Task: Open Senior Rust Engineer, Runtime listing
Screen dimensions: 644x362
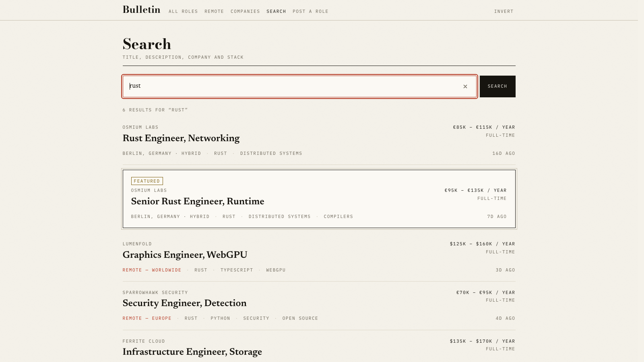Action: pos(198,202)
